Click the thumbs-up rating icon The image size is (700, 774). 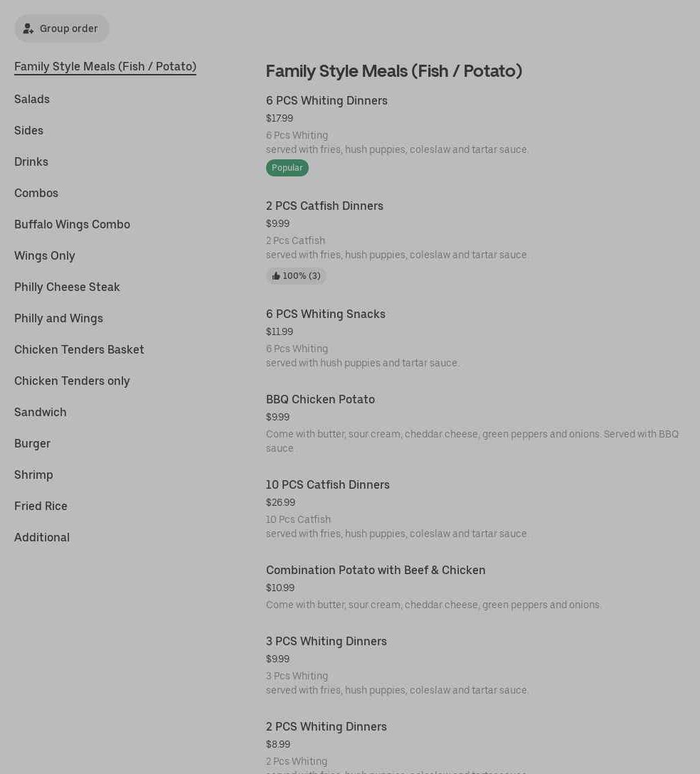pos(276,276)
